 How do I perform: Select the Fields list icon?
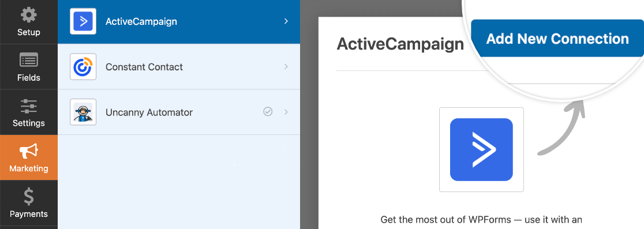pos(28,61)
